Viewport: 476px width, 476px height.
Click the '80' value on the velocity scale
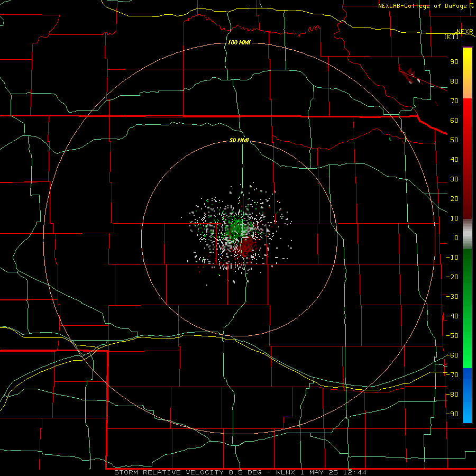tap(454, 81)
